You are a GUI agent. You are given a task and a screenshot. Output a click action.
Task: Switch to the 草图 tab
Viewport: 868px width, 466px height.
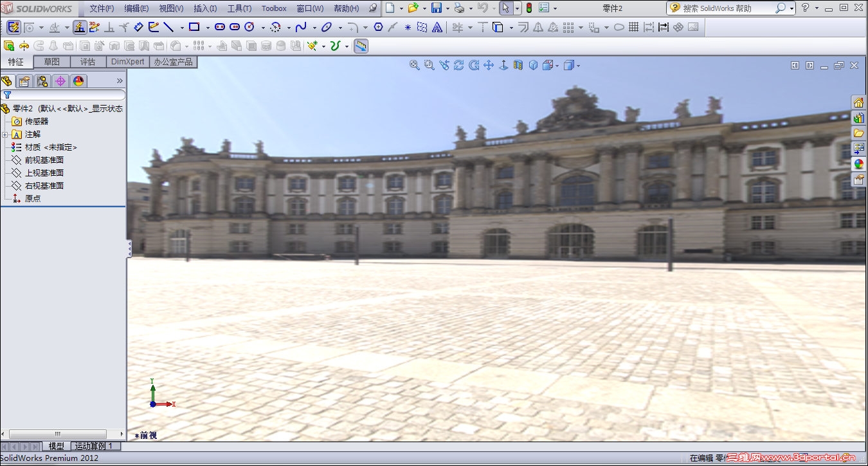(x=51, y=62)
